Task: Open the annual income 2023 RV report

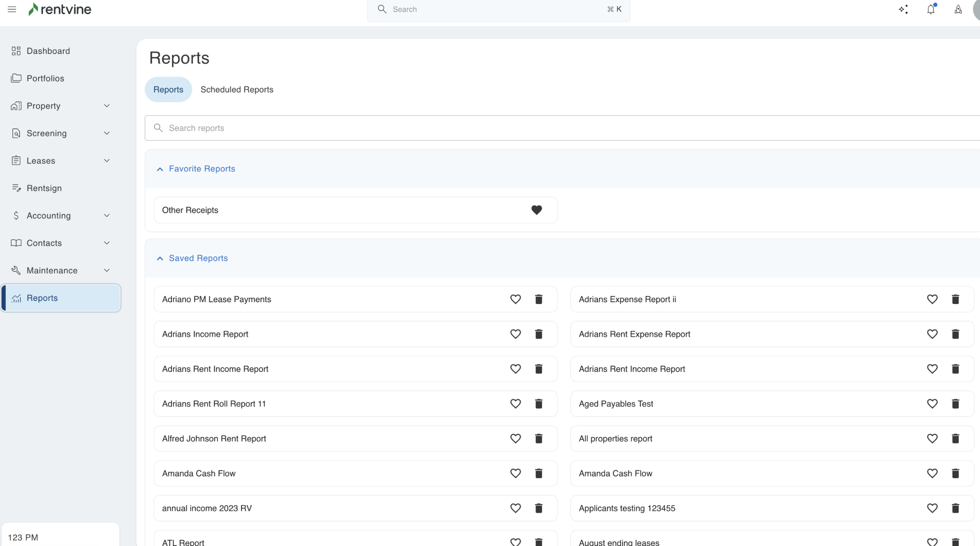Action: pos(207,508)
